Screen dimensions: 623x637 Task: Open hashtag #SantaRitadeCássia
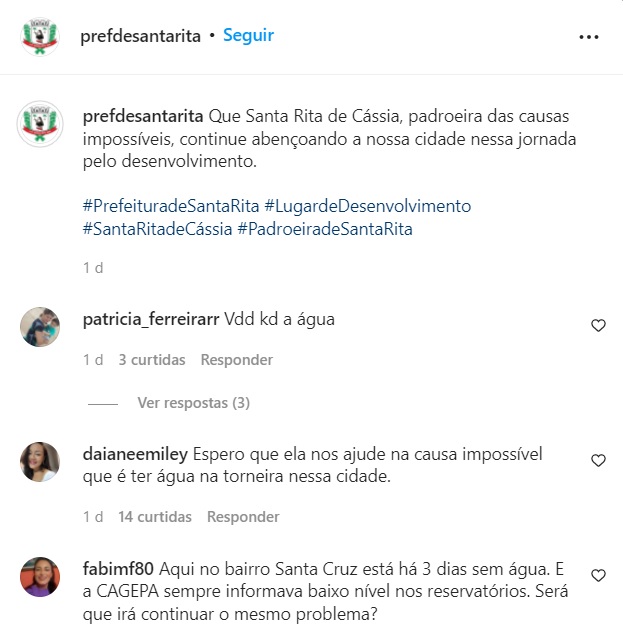coord(158,229)
